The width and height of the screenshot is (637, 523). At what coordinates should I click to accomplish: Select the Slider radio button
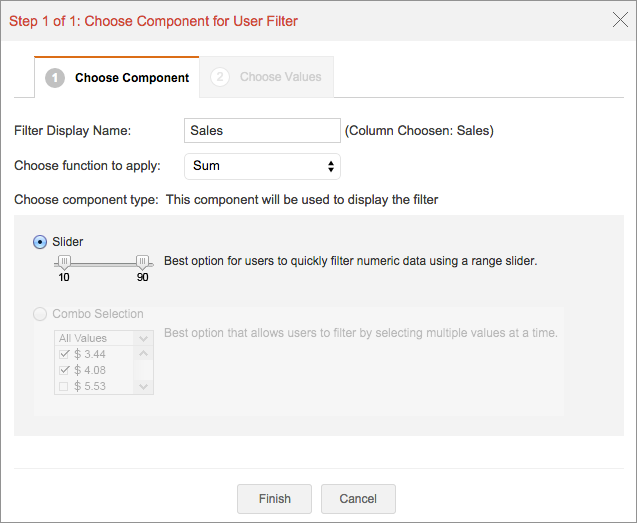tap(40, 241)
